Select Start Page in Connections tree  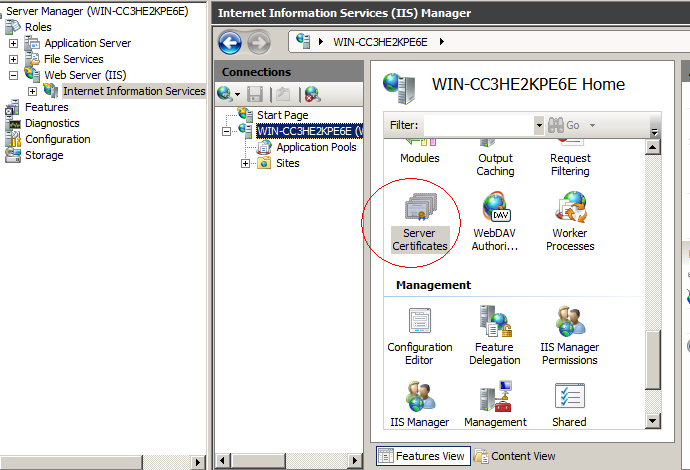coord(282,115)
